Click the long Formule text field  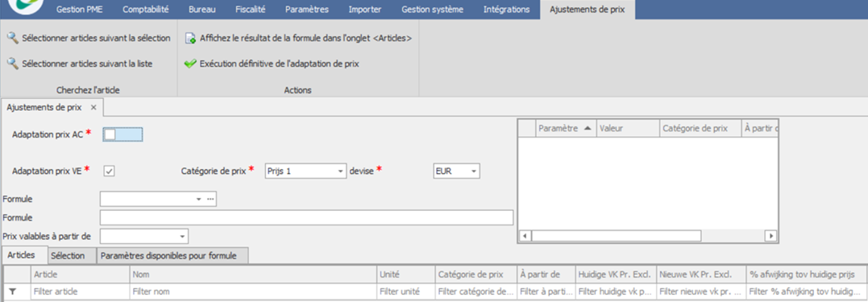click(306, 218)
